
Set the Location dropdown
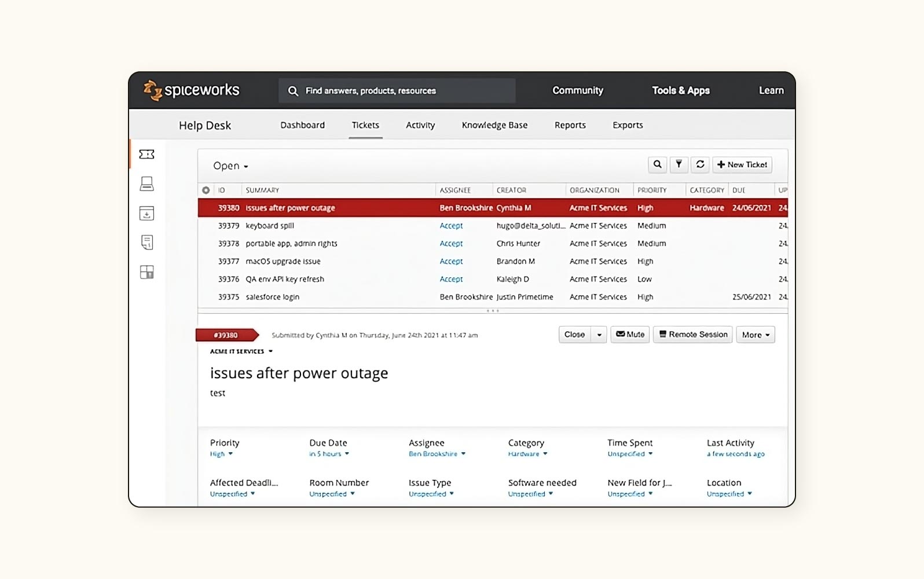(729, 494)
